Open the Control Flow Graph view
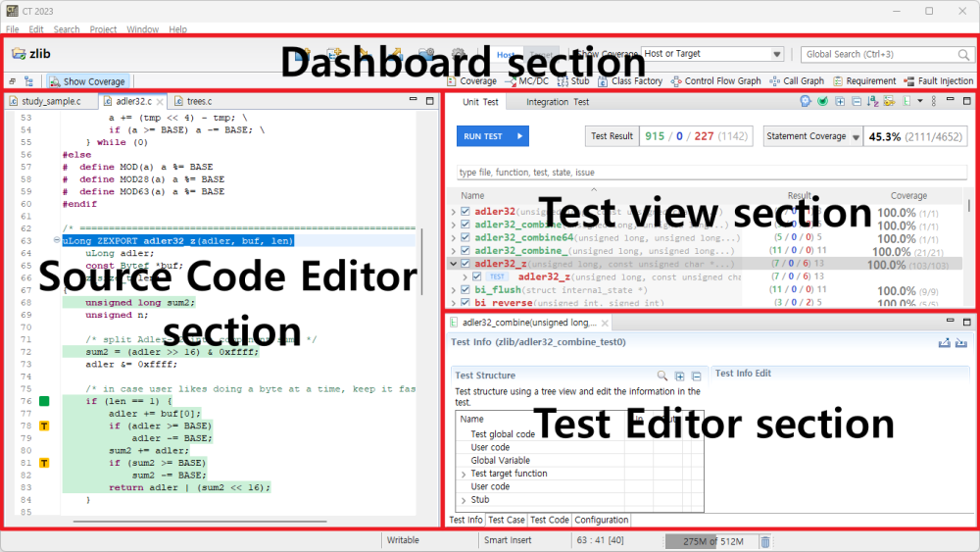 pos(715,81)
